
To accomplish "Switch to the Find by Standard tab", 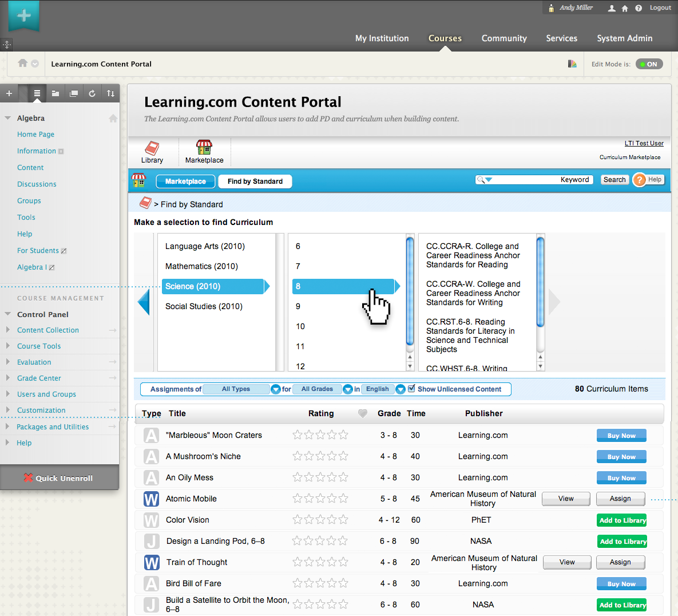I will 255,181.
